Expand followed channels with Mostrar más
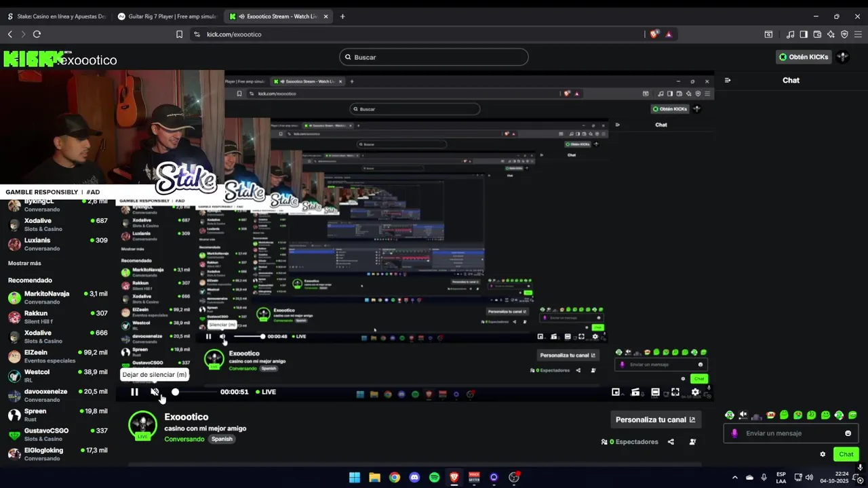This screenshot has height=488, width=868. (24, 263)
